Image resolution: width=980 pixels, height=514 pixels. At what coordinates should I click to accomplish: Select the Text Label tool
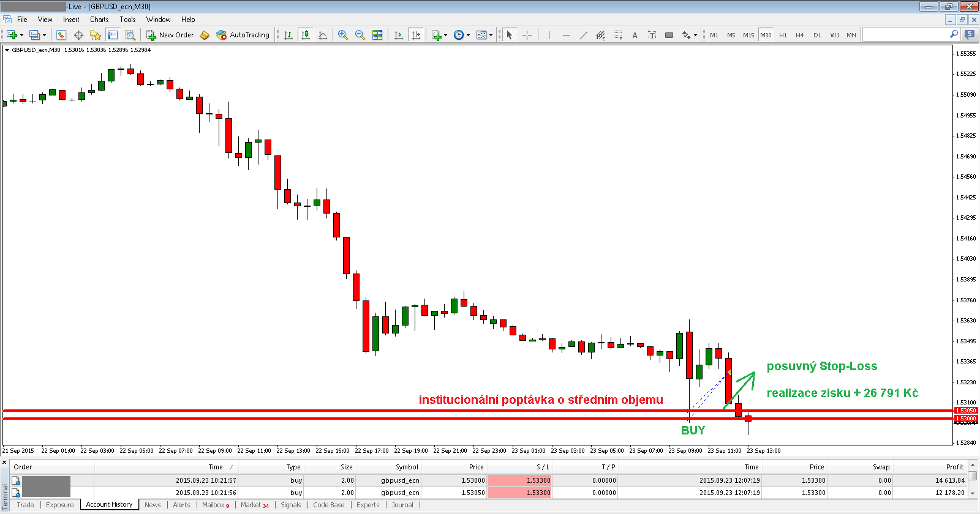coord(652,35)
